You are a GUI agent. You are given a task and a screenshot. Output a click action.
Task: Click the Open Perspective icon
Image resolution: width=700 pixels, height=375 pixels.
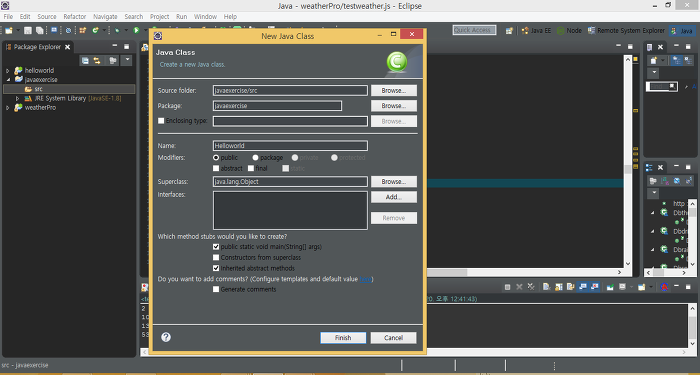point(509,30)
